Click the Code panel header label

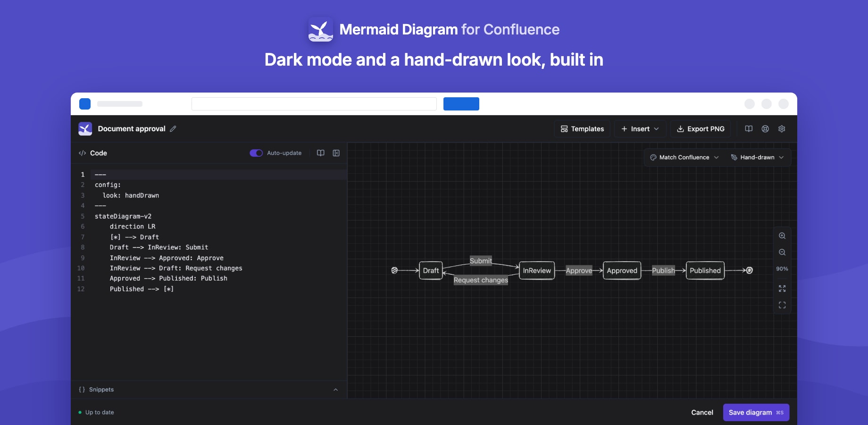point(93,153)
